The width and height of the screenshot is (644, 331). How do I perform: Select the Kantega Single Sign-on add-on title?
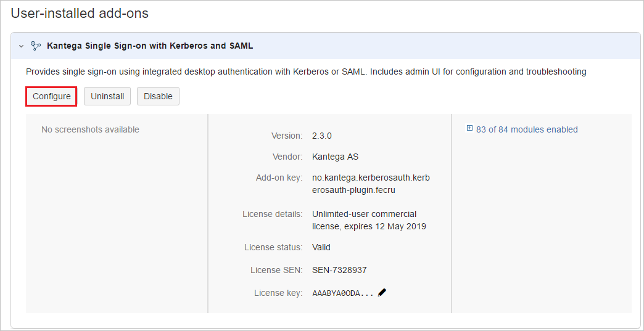tap(150, 46)
